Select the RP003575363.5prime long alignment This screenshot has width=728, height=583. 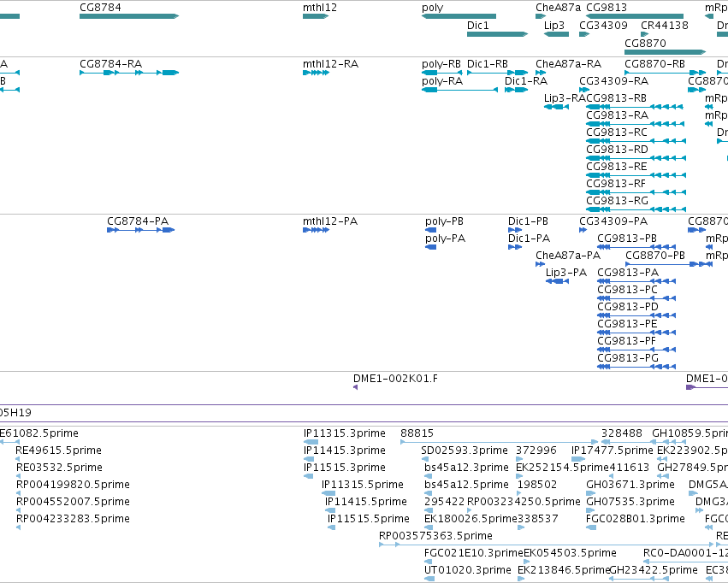[547, 545]
